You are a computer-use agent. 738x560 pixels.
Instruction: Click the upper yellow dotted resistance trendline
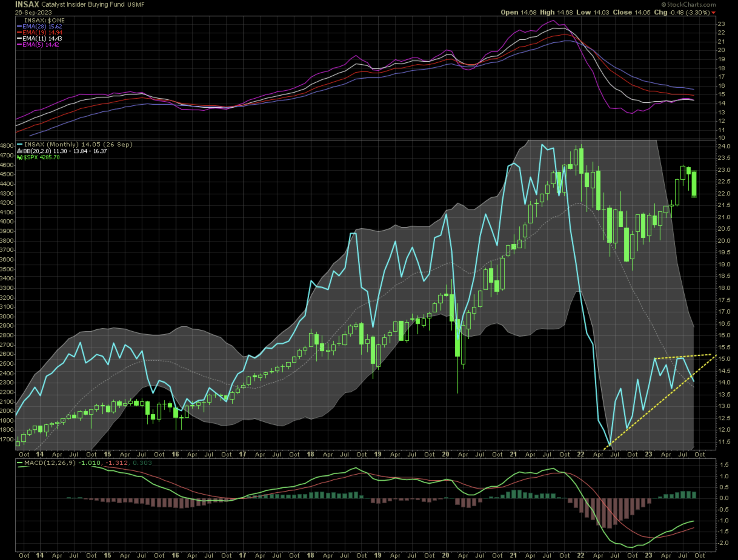click(682, 356)
